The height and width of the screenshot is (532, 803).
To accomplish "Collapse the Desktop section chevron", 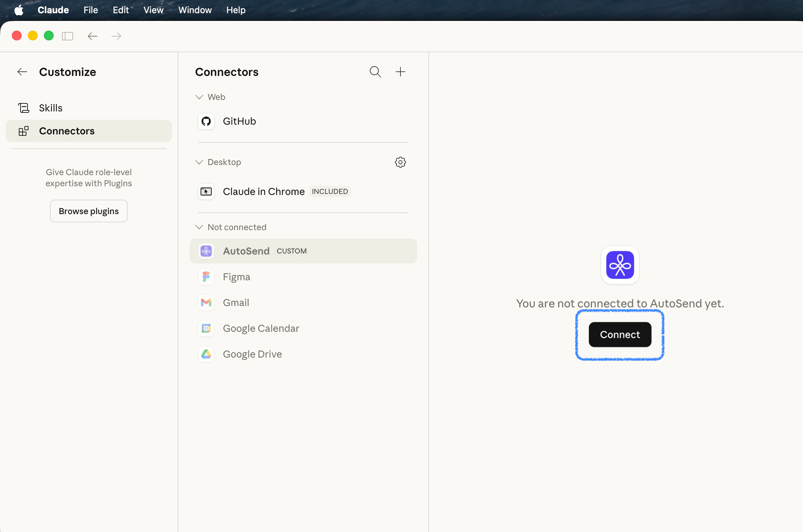I will (199, 162).
